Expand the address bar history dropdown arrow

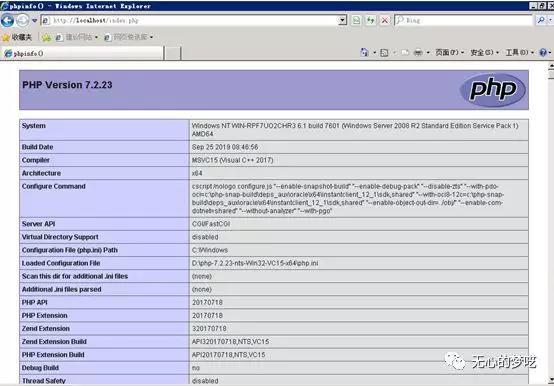pyautogui.click(x=342, y=20)
